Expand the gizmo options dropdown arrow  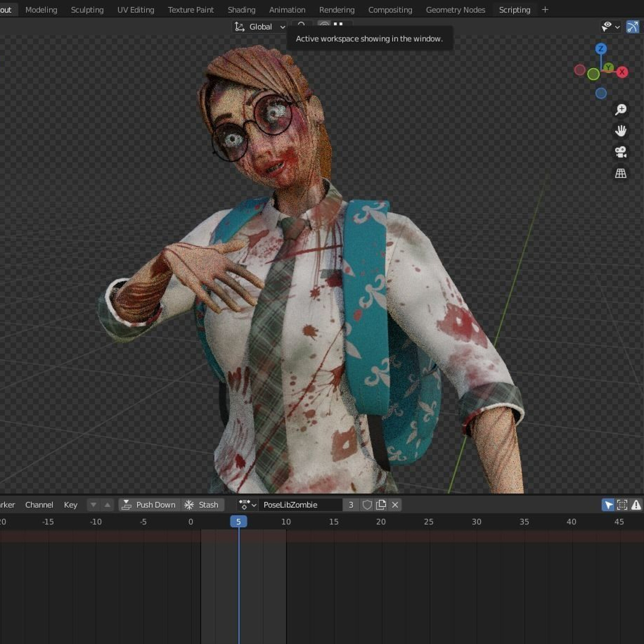(x=617, y=27)
